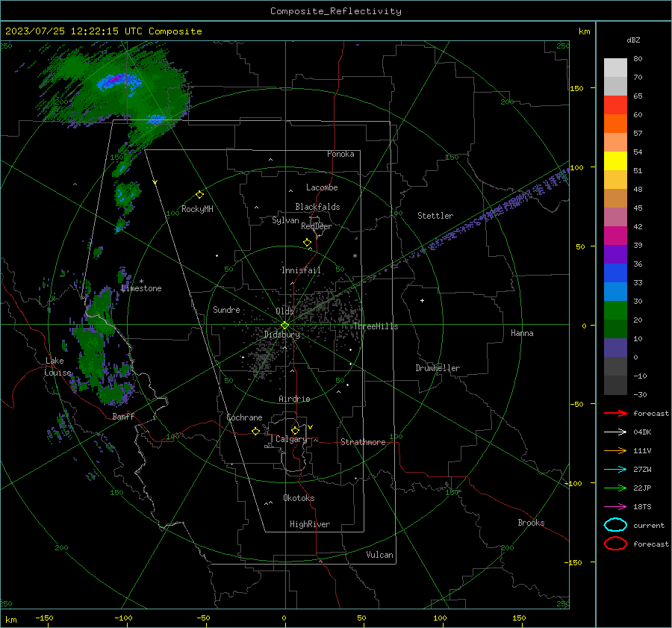This screenshot has height=628, width=672.
Task: Click the Banff town label
Action: pos(123,416)
